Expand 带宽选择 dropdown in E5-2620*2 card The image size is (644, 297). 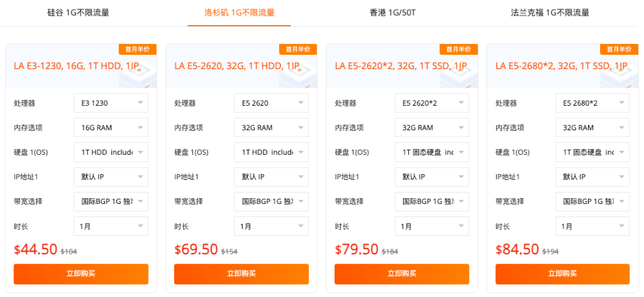click(431, 202)
